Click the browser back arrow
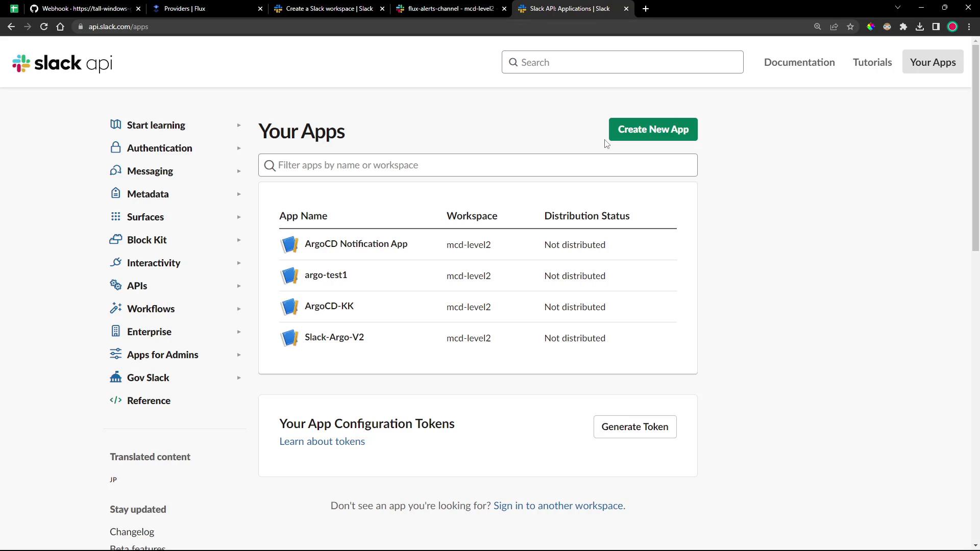Screen dimensions: 980x551 (11, 27)
